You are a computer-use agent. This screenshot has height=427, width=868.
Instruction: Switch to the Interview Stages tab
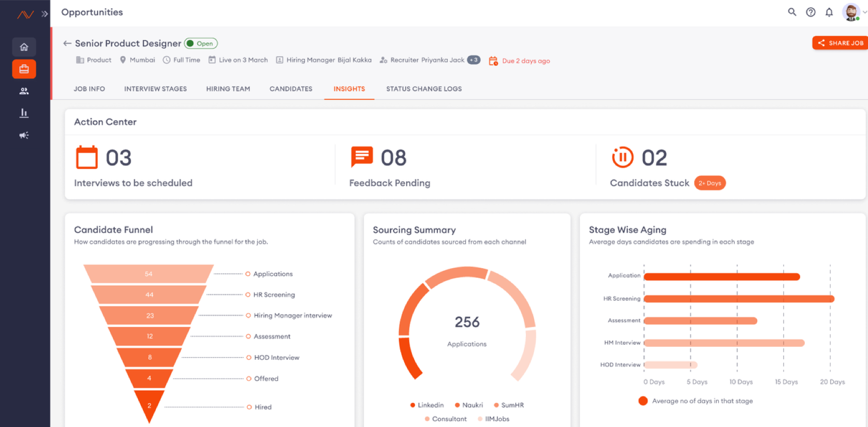click(155, 89)
